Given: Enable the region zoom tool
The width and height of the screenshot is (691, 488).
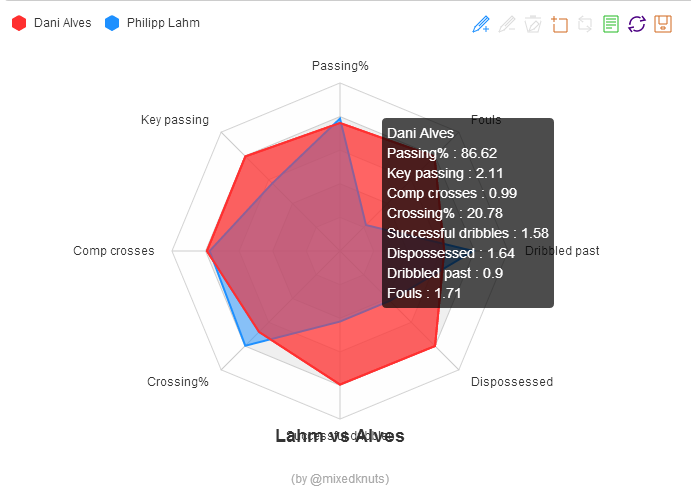Looking at the screenshot, I should (559, 24).
